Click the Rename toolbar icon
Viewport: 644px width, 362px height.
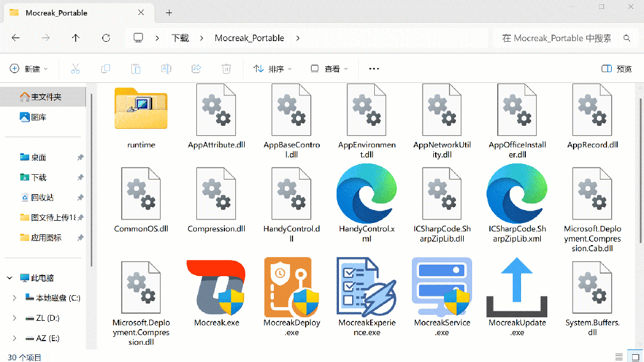[166, 69]
